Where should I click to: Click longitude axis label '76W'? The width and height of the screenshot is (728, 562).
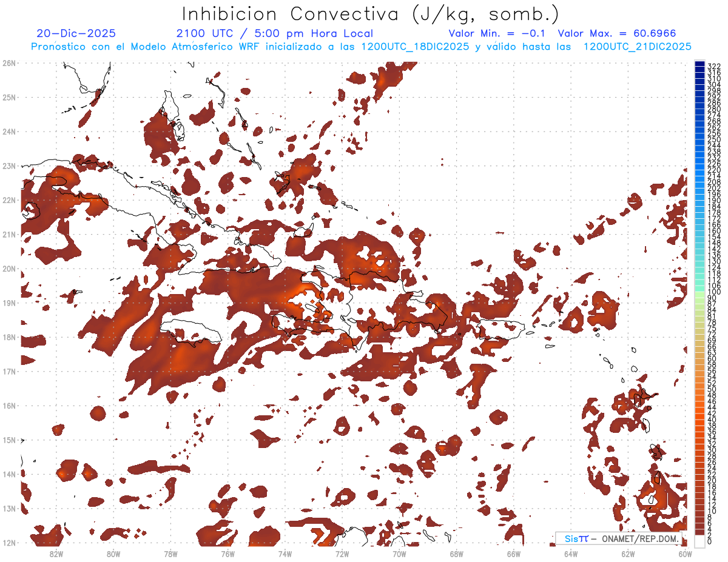(x=228, y=554)
